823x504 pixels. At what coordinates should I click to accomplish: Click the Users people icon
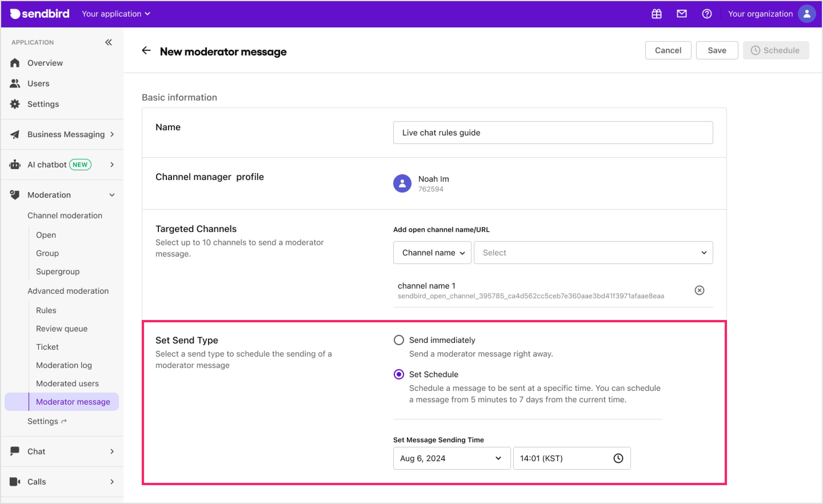15,83
